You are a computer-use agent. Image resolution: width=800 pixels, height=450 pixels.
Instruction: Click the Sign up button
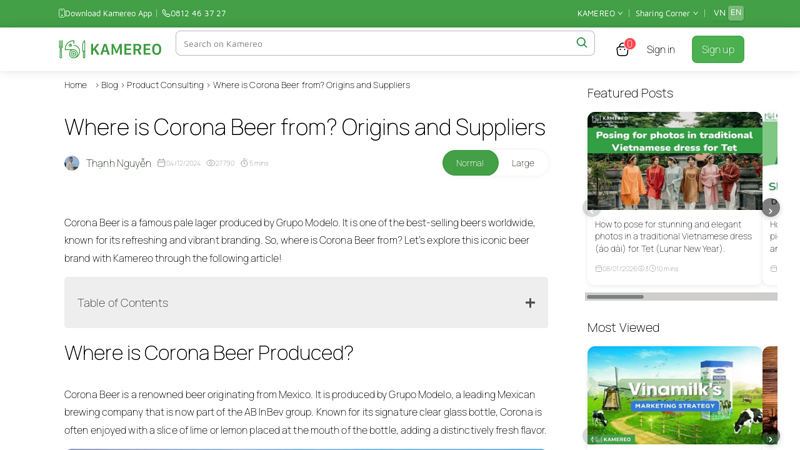(x=718, y=49)
